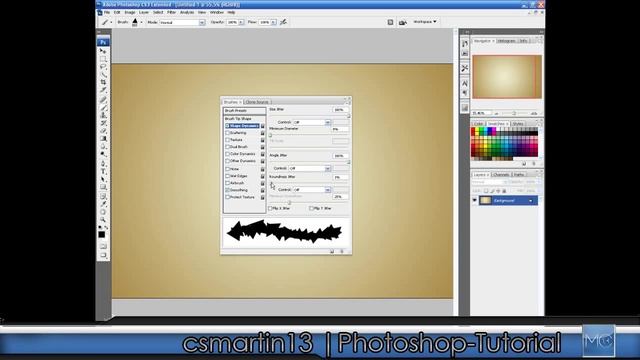Switch to the Histogram tab
The height and width of the screenshot is (360, 640).
pyautogui.click(x=506, y=41)
